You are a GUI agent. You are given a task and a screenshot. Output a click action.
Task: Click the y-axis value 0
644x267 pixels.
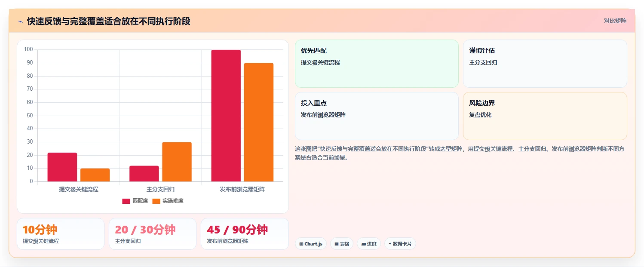31,181
